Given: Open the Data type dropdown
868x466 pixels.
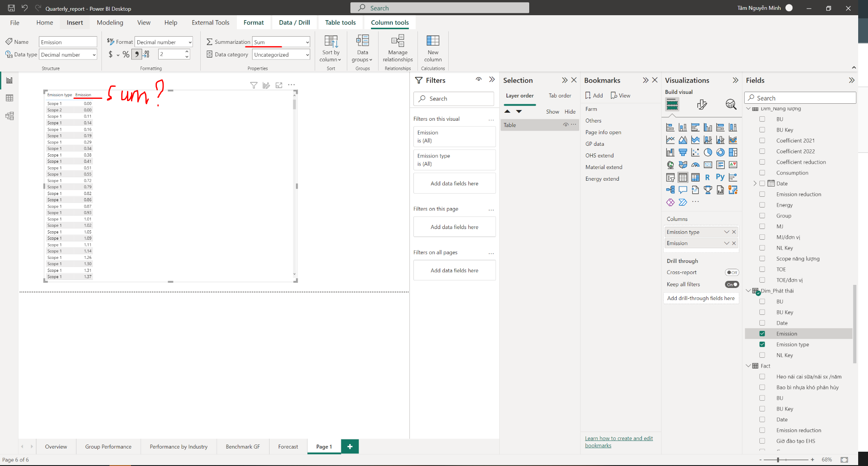Looking at the screenshot, I should click(x=68, y=55).
